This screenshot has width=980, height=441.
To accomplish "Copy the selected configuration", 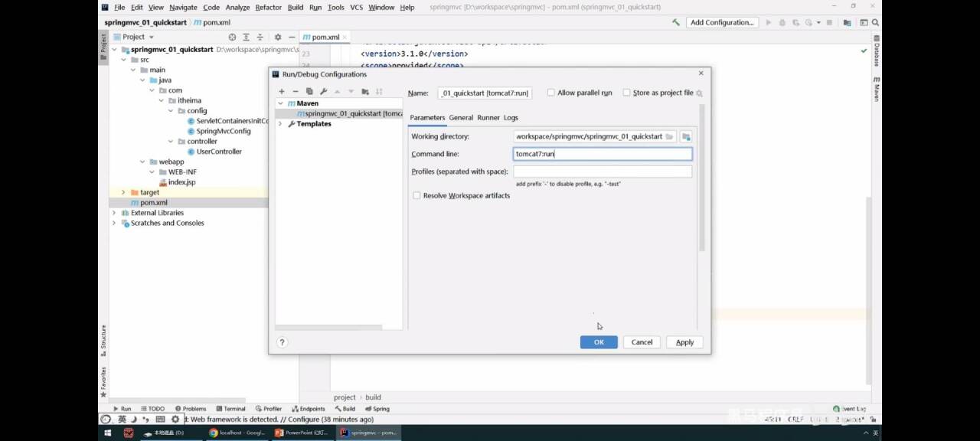I will (x=309, y=91).
